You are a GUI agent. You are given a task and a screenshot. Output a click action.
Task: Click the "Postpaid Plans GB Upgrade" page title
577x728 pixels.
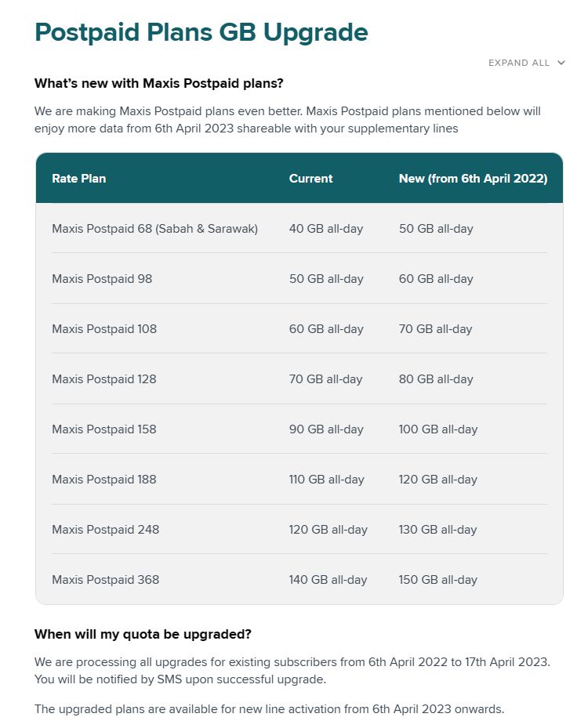(201, 32)
